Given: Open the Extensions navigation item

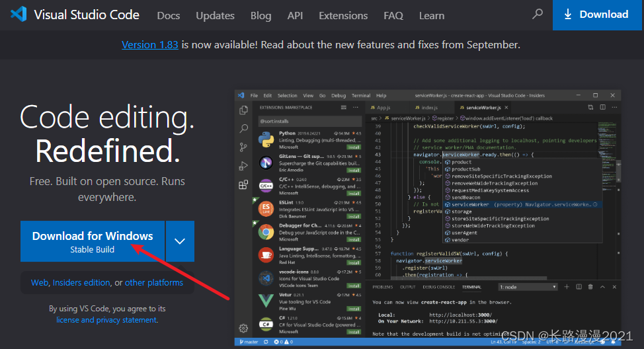Looking at the screenshot, I should click(x=343, y=16).
